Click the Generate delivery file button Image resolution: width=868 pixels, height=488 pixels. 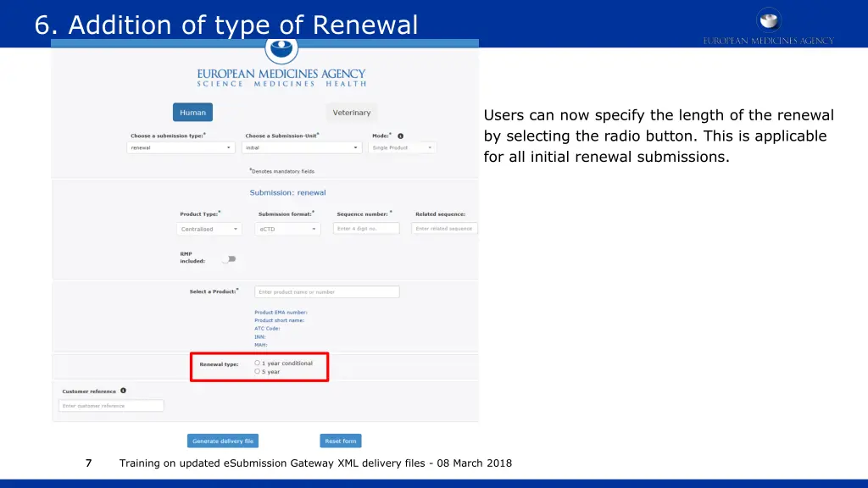pos(223,441)
